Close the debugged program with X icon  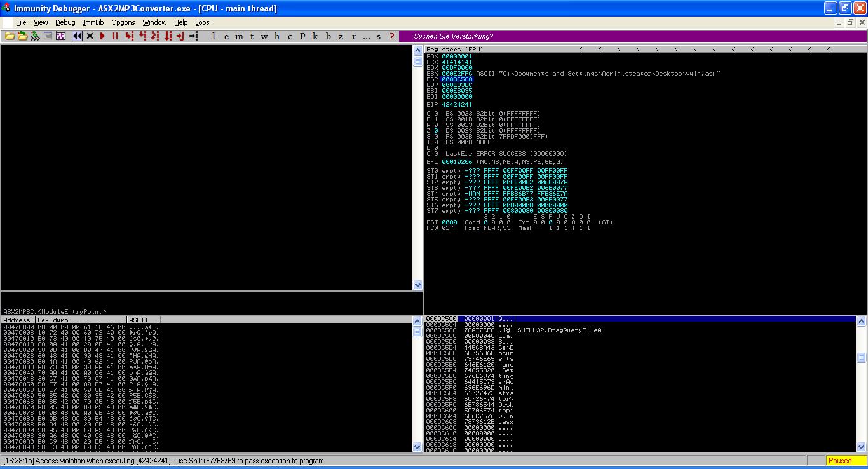(90, 36)
